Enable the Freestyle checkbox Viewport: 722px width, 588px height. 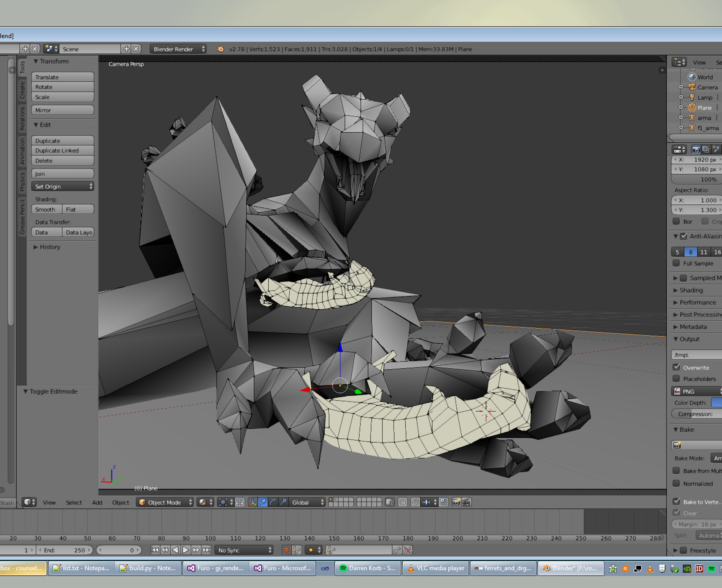pyautogui.click(x=684, y=550)
